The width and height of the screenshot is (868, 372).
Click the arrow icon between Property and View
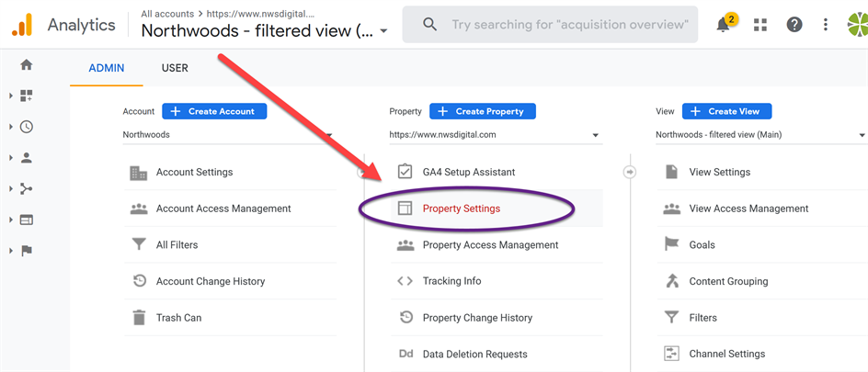[x=630, y=173]
